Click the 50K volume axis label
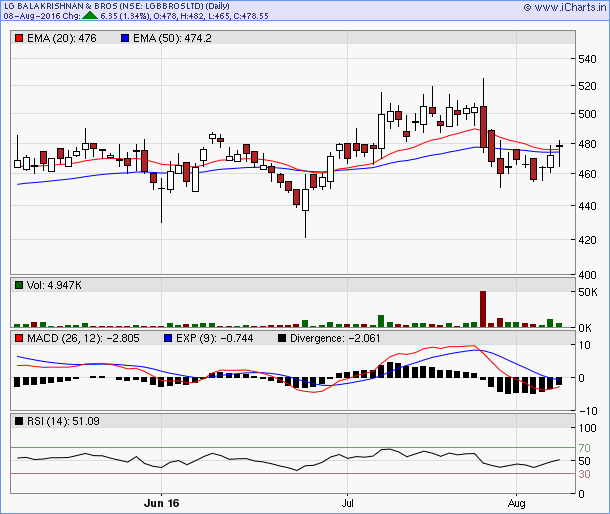Image resolution: width=610 pixels, height=514 pixels. 588,292
